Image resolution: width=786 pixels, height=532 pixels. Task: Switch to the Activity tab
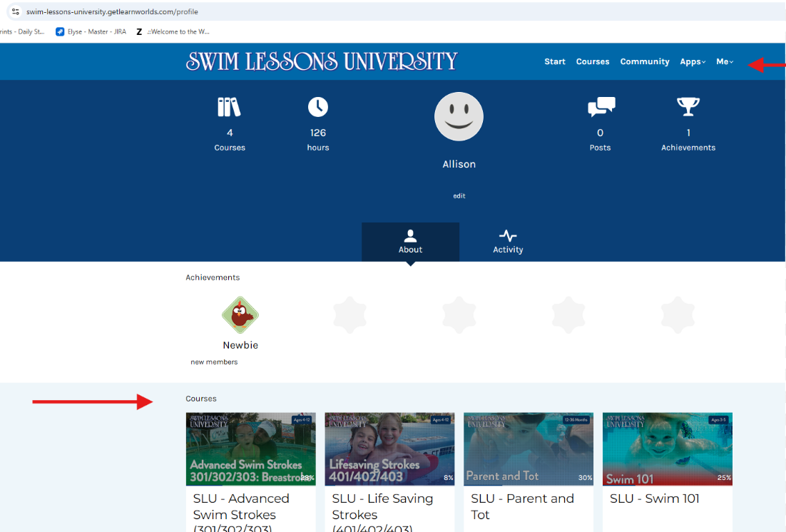coord(508,242)
